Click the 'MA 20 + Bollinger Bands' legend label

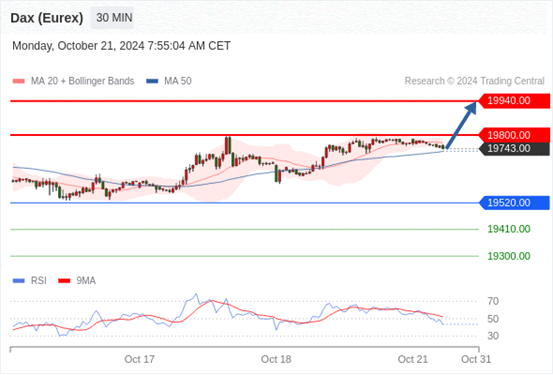pos(83,81)
